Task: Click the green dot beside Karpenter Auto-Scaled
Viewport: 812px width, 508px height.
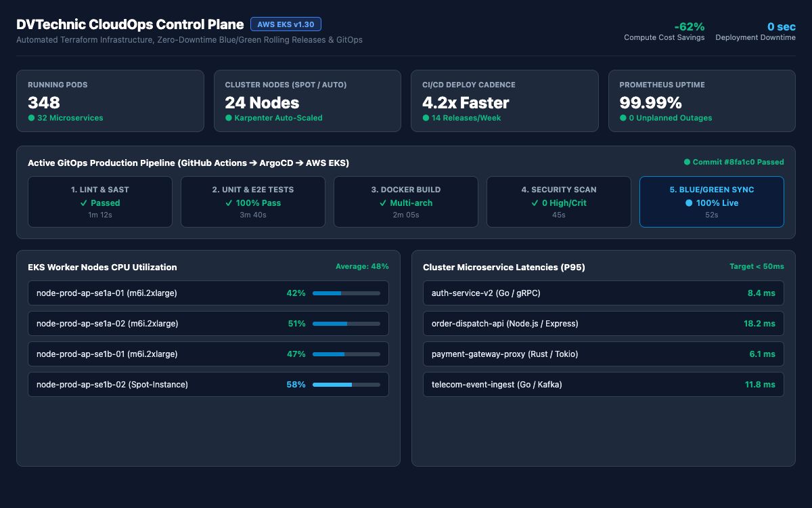Action: [x=228, y=118]
